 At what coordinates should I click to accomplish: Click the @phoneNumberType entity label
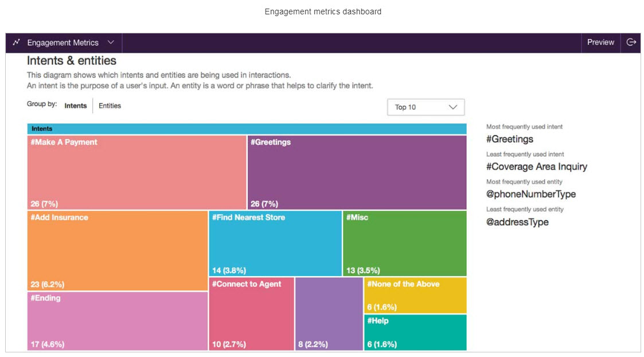(x=532, y=194)
